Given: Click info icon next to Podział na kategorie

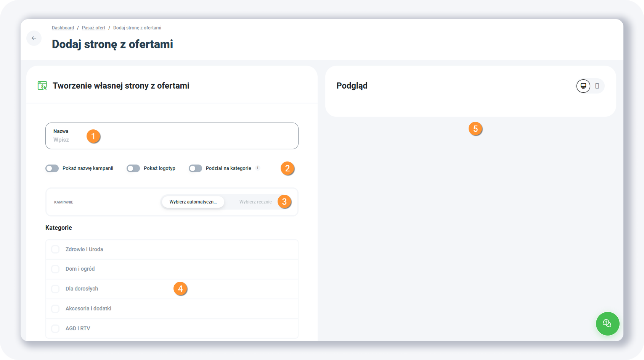Looking at the screenshot, I should (258, 168).
